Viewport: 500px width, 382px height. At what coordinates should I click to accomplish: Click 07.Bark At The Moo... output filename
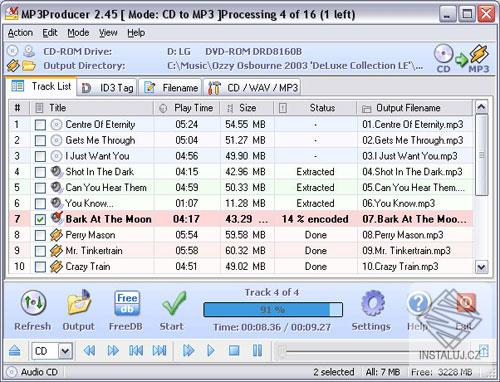(x=414, y=219)
